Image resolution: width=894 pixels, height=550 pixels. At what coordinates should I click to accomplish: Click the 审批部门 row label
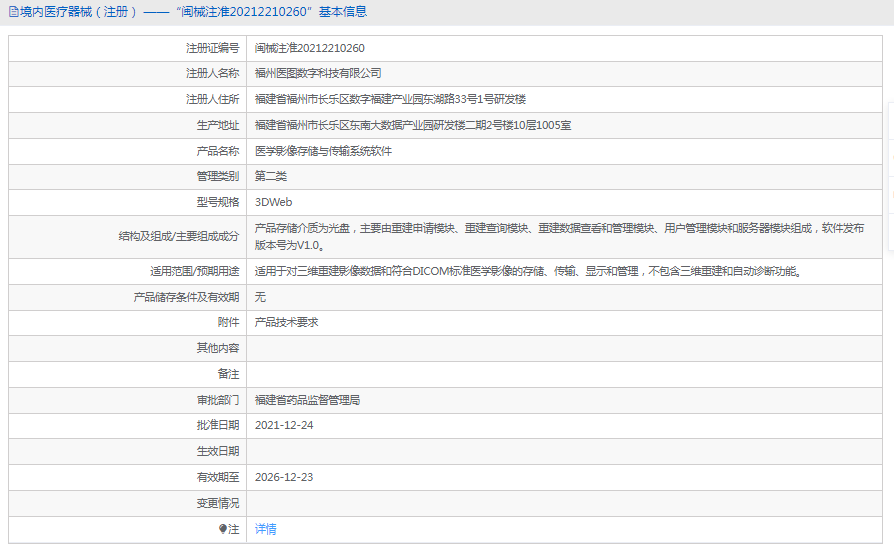pyautogui.click(x=218, y=400)
